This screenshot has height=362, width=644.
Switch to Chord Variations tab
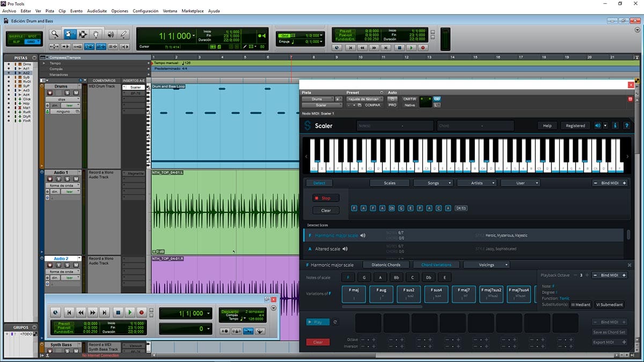coord(436,265)
